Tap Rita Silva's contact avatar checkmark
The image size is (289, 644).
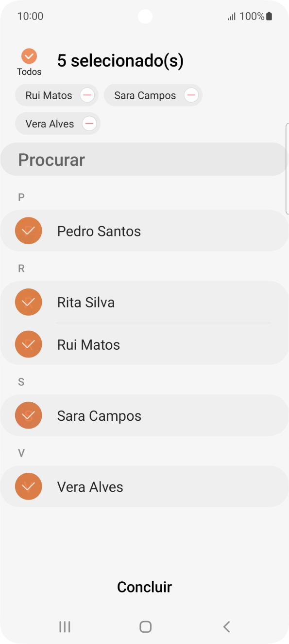28,302
